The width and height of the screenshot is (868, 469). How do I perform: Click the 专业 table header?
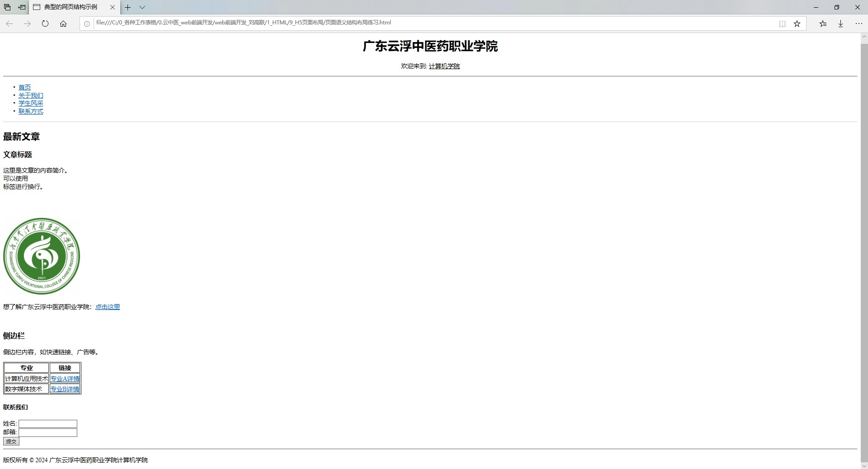click(x=27, y=368)
